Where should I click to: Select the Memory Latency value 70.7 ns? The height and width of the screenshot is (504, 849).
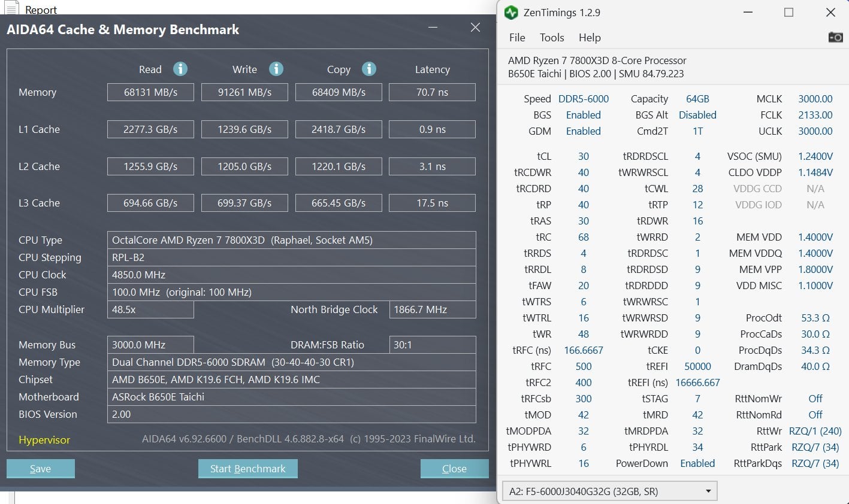coord(433,92)
